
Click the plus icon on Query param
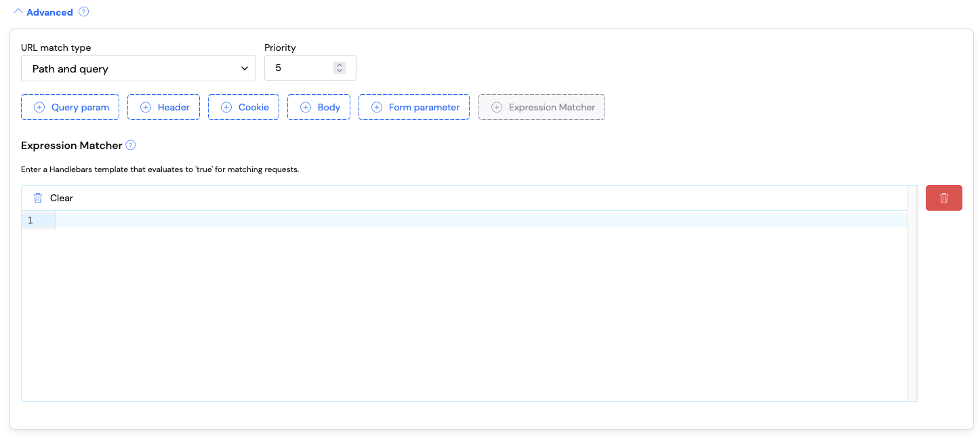[x=39, y=106]
